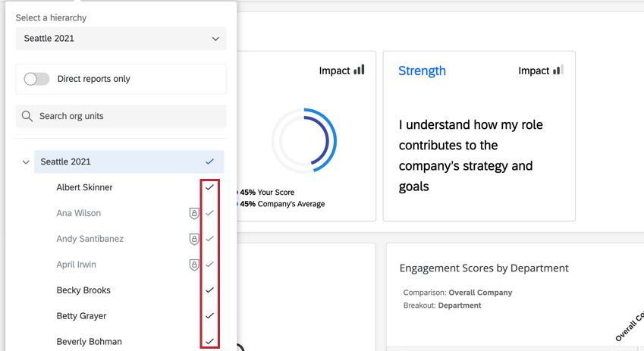644x351 pixels.
Task: Collapse the Seattle 2021 tree node
Action: point(26,162)
